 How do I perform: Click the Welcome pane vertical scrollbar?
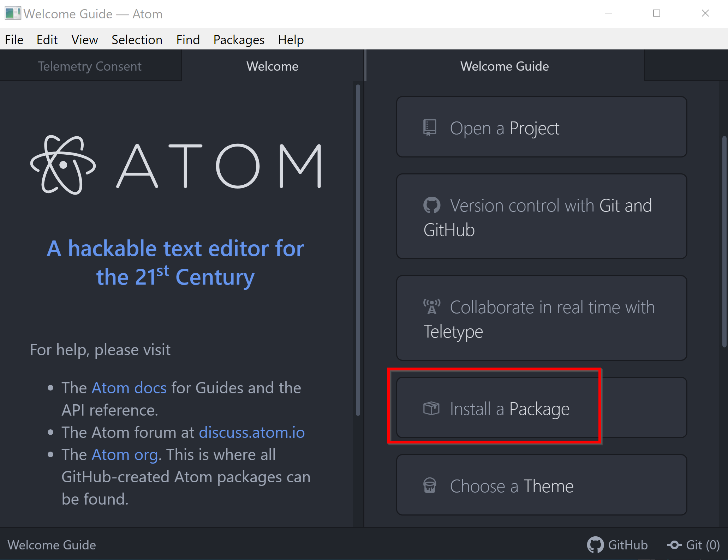358,250
